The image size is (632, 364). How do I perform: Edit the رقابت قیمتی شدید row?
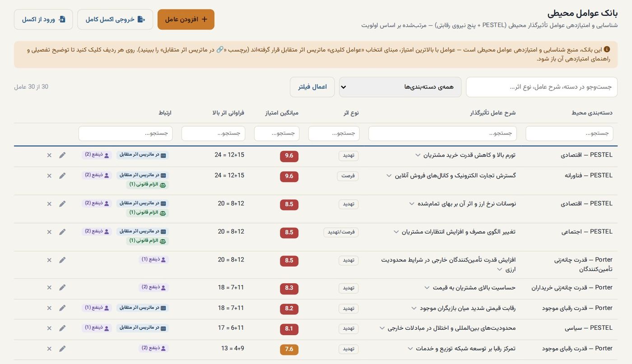(62, 308)
